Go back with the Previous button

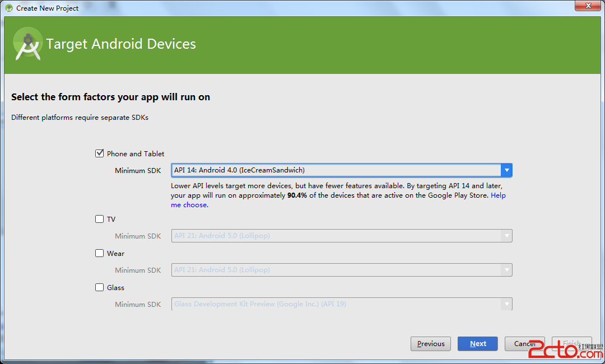[431, 344]
